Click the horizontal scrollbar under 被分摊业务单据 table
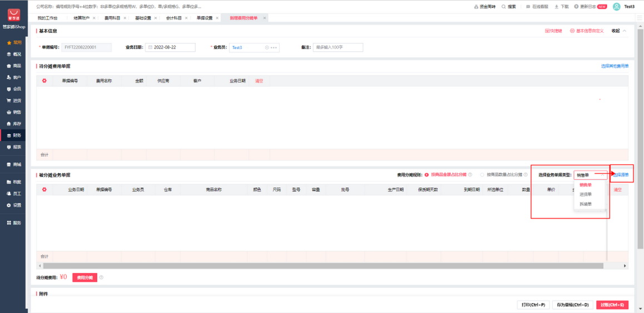644x313 pixels. pos(323,266)
